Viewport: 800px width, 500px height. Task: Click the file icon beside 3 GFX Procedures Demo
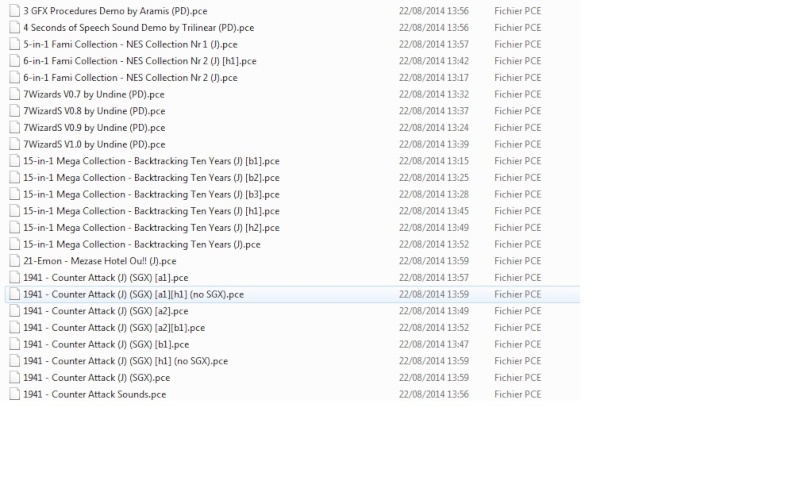coord(15,11)
